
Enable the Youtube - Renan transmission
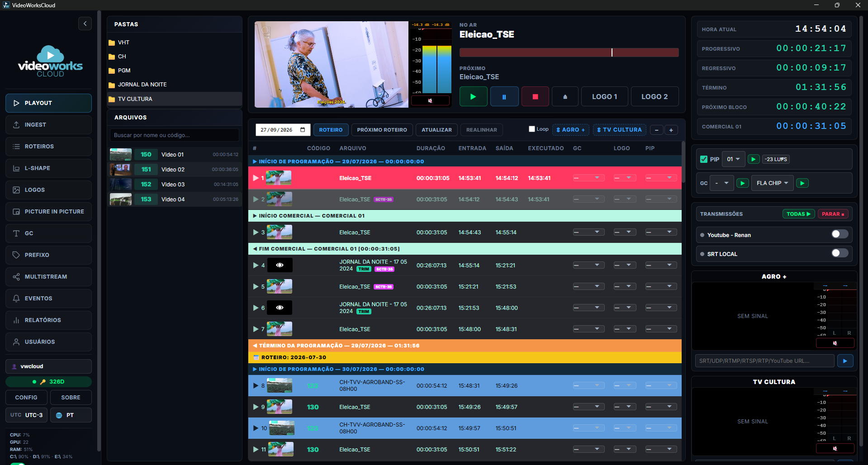click(840, 234)
